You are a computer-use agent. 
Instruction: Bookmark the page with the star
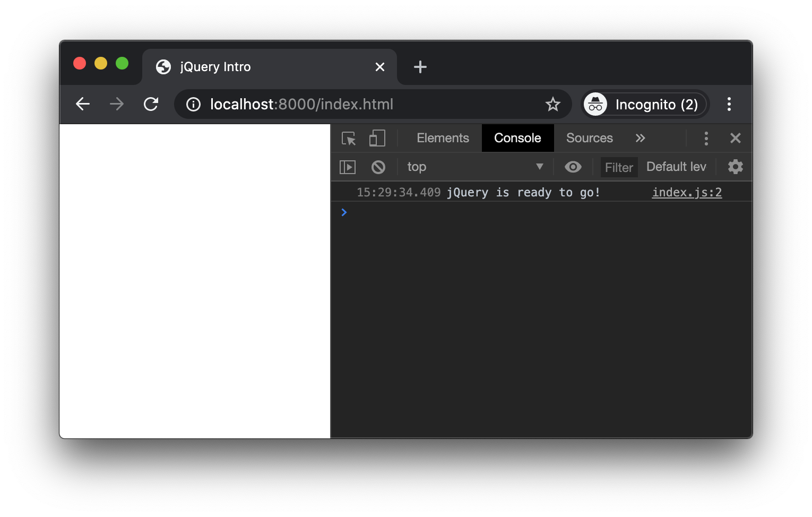click(x=553, y=105)
